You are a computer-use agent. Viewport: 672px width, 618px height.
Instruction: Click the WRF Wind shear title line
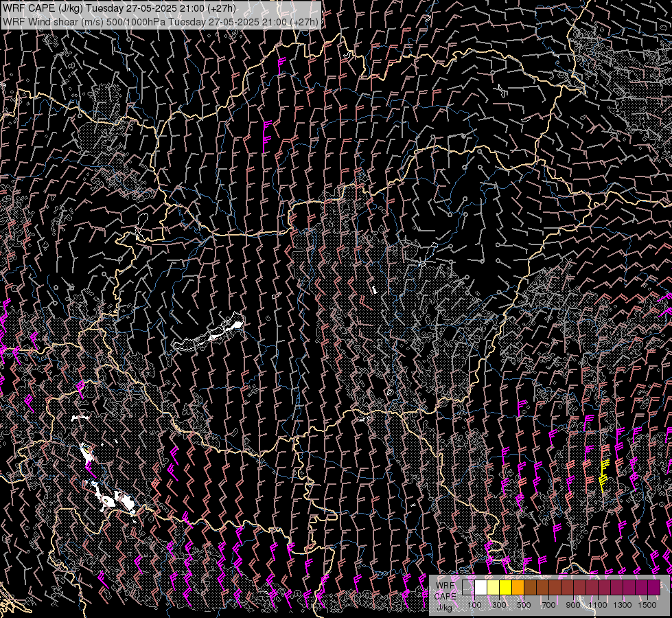(x=161, y=22)
